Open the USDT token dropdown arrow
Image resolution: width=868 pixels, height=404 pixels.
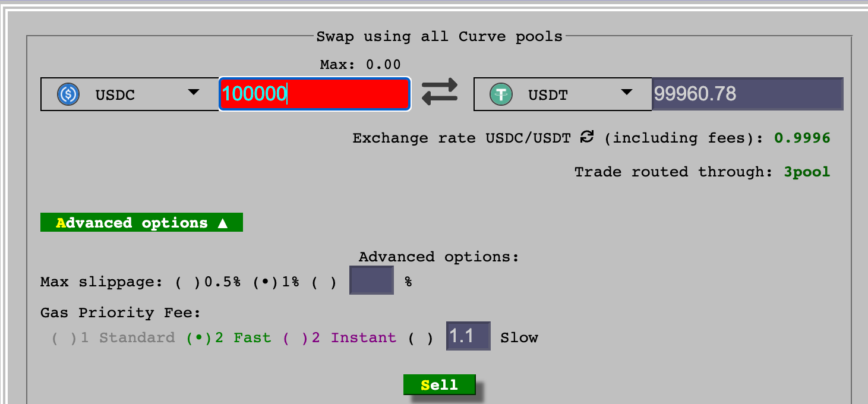[x=626, y=93]
